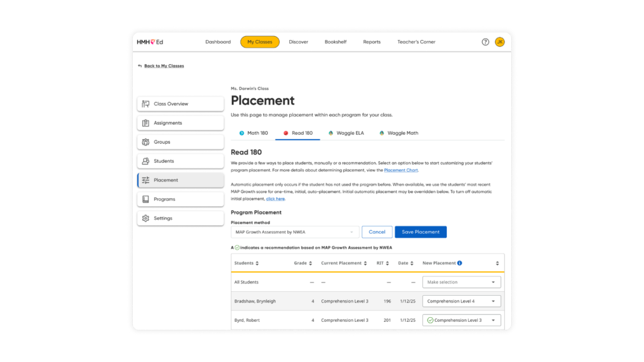Switch to the Waggle Math tab
Image resolution: width=644 pixels, height=362 pixels.
pyautogui.click(x=398, y=133)
